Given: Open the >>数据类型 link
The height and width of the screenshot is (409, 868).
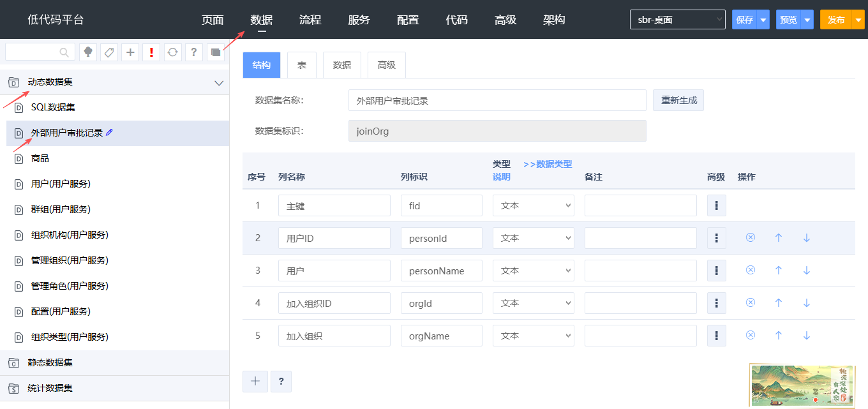Looking at the screenshot, I should click(x=548, y=164).
